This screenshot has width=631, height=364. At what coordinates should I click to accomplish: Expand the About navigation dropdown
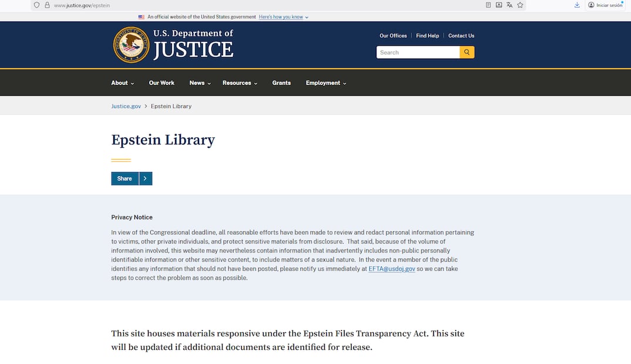122,83
